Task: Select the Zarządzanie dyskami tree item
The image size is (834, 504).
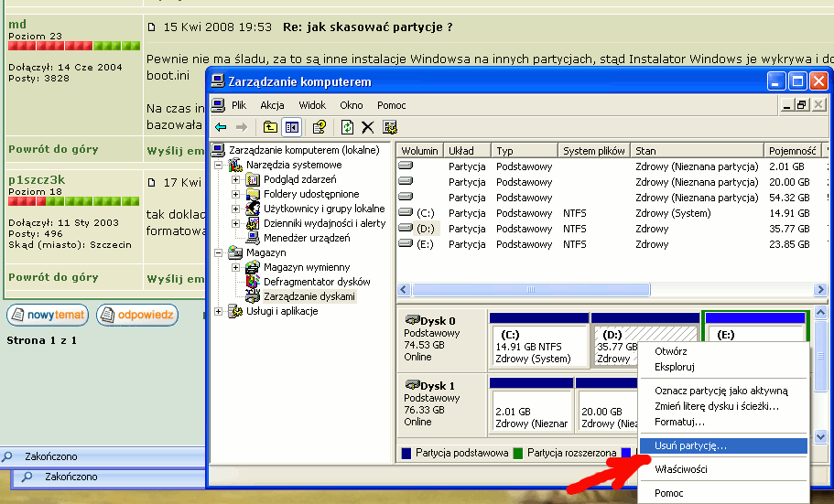Action: (309, 296)
